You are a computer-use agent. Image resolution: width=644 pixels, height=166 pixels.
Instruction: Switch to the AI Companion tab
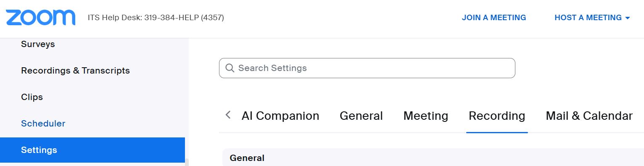click(280, 116)
